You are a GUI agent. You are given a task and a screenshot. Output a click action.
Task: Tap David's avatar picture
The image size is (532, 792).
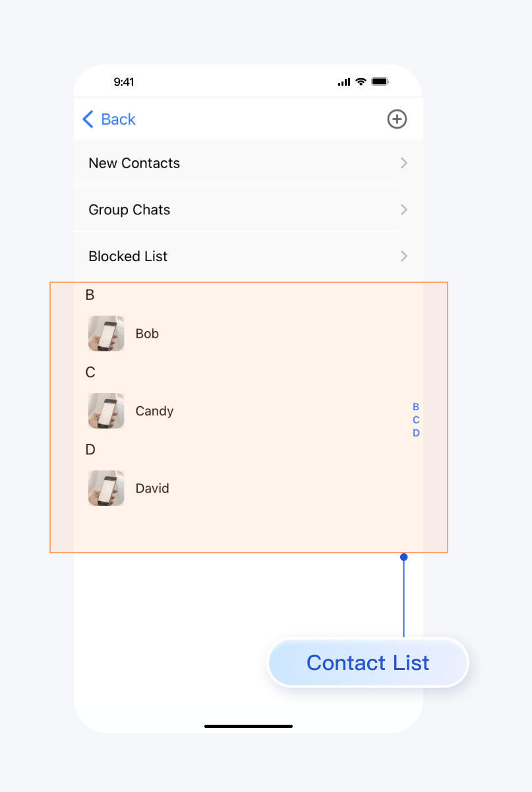[x=106, y=488]
